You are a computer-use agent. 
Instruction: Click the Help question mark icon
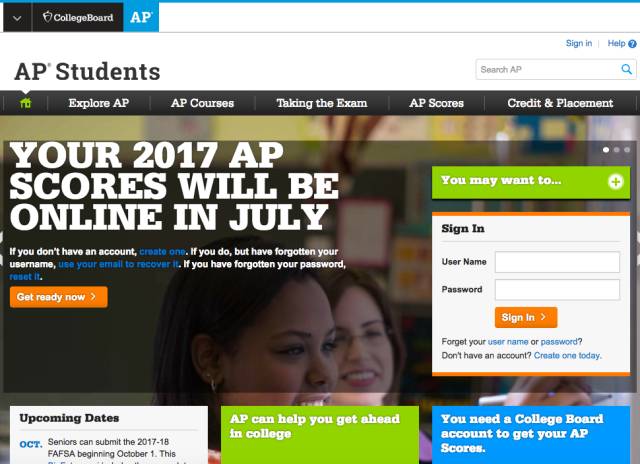(x=632, y=44)
